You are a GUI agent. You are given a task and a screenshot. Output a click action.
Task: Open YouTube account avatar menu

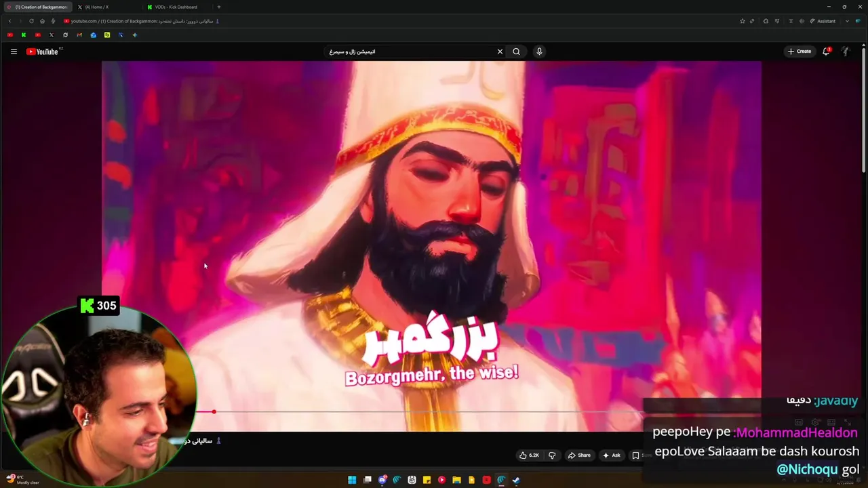tap(846, 52)
